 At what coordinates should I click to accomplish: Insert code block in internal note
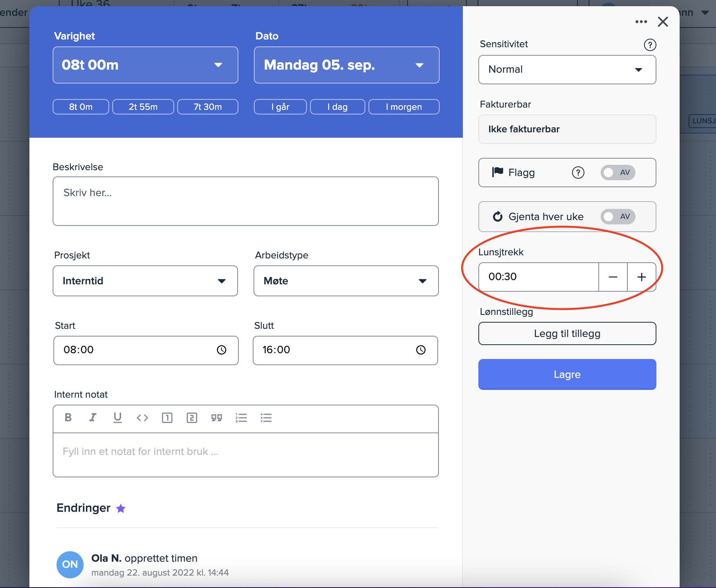point(142,418)
